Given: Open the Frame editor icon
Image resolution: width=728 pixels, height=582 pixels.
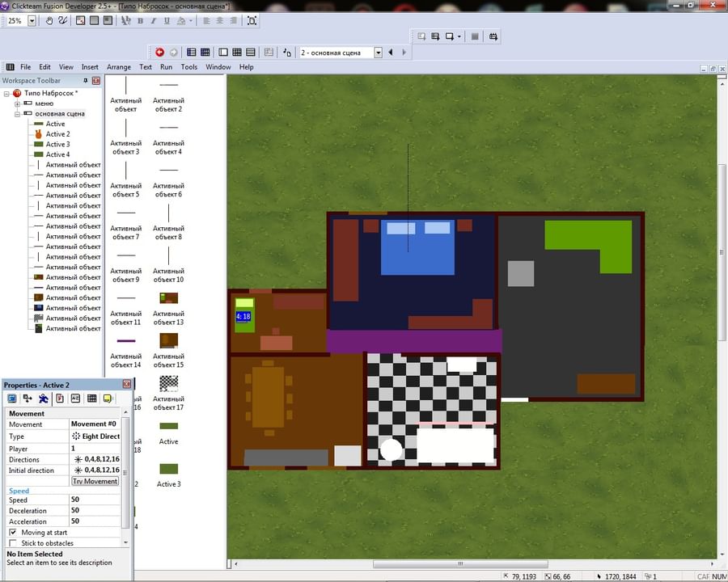Looking at the screenshot, I should tap(223, 53).
